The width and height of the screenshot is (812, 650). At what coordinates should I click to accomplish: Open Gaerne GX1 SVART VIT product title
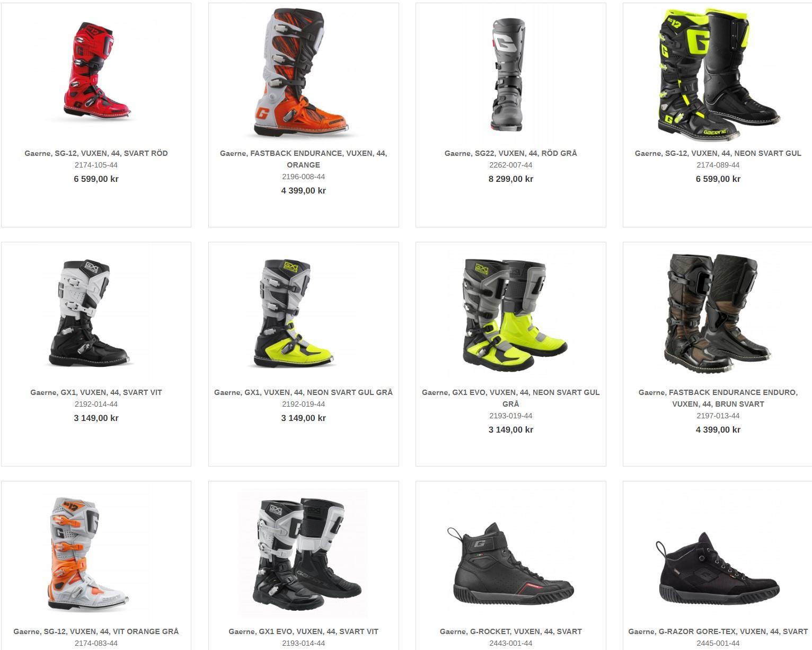[x=96, y=392]
